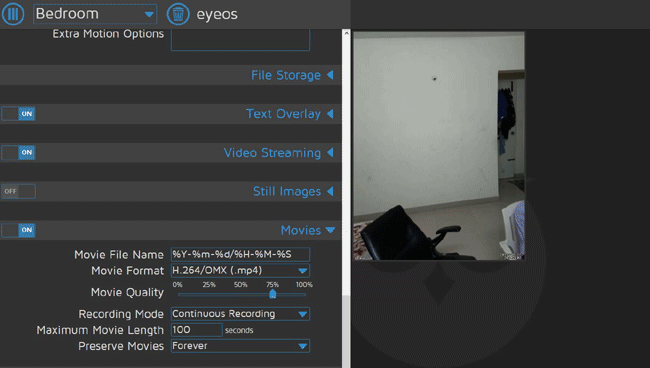Image resolution: width=650 pixels, height=368 pixels.
Task: Click the Movie File Name field
Action: 240,254
